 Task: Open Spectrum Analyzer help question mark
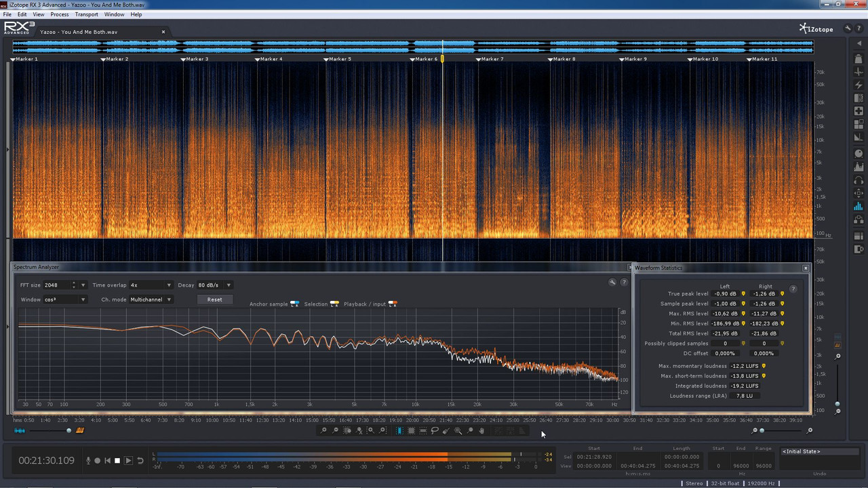[624, 282]
